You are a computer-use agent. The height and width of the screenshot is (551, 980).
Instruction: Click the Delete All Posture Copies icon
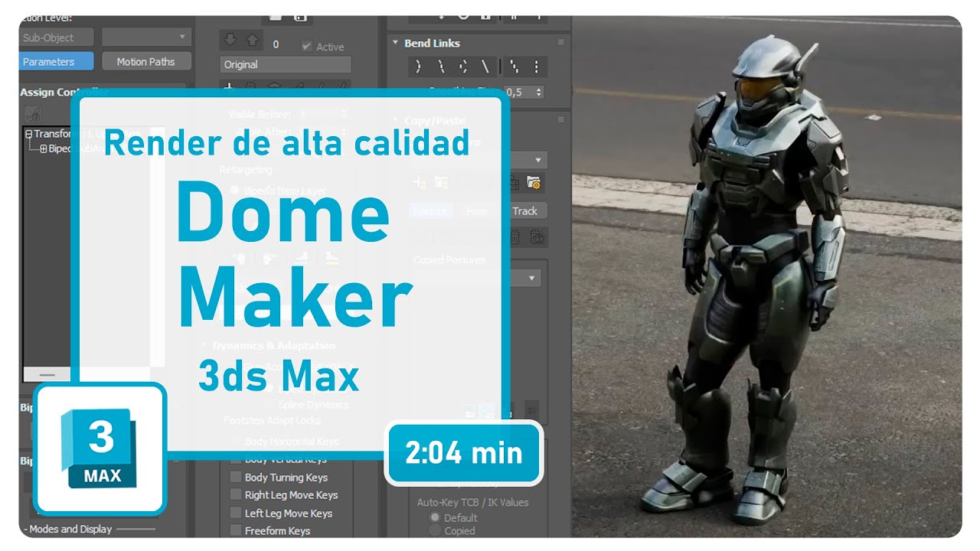click(x=537, y=237)
